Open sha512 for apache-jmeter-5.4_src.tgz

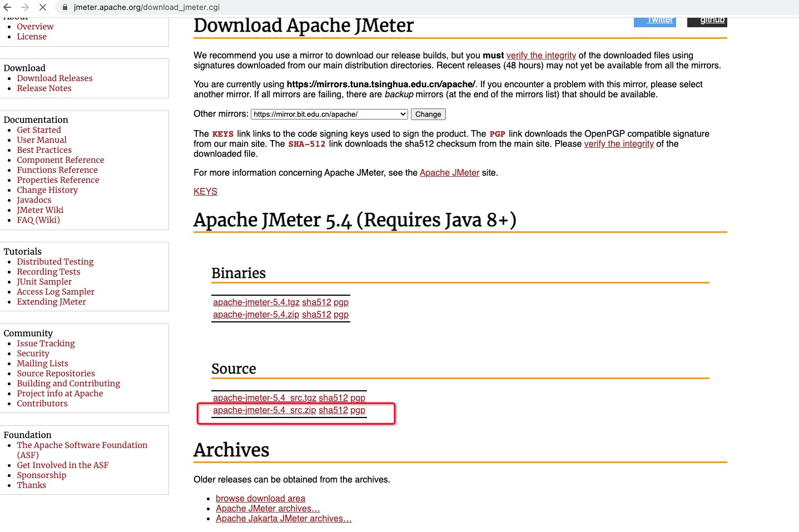pyautogui.click(x=333, y=397)
